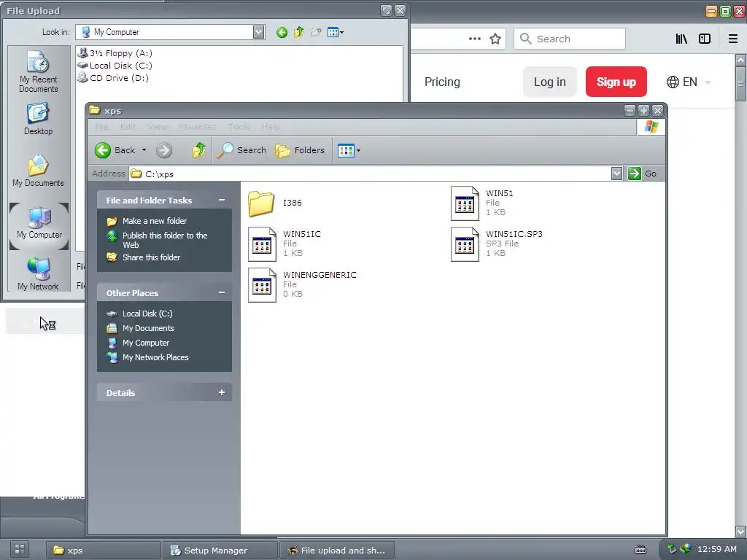The width and height of the screenshot is (747, 560).
Task: Open the Favorites menu in xps window
Action: point(197,127)
